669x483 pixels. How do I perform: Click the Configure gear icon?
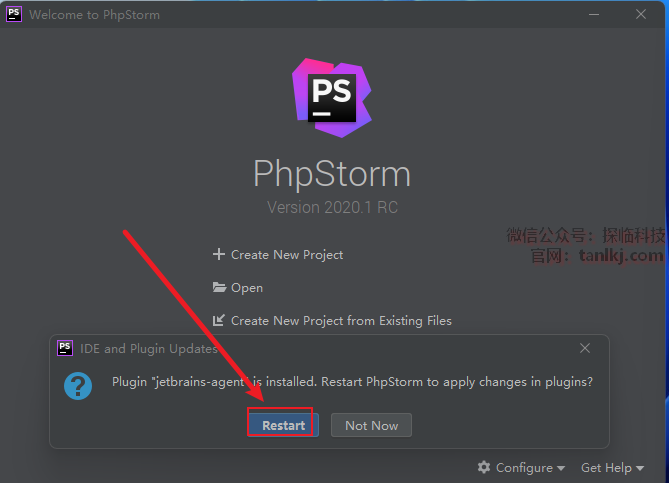pyautogui.click(x=484, y=467)
